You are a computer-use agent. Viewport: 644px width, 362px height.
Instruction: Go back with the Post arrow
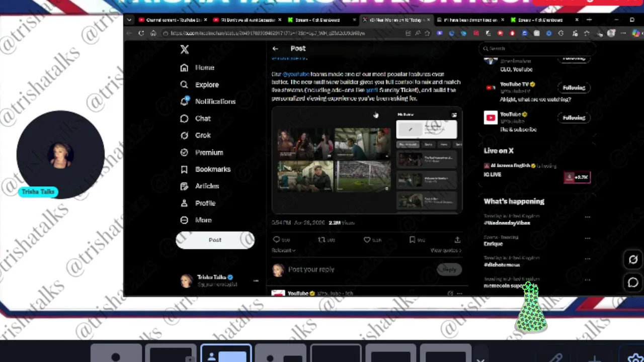pyautogui.click(x=275, y=49)
